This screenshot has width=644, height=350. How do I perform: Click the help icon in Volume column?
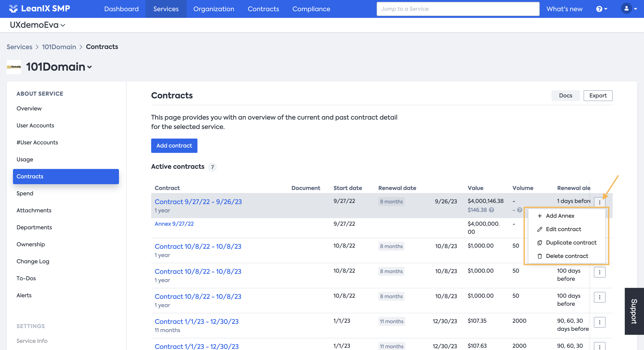519,210
